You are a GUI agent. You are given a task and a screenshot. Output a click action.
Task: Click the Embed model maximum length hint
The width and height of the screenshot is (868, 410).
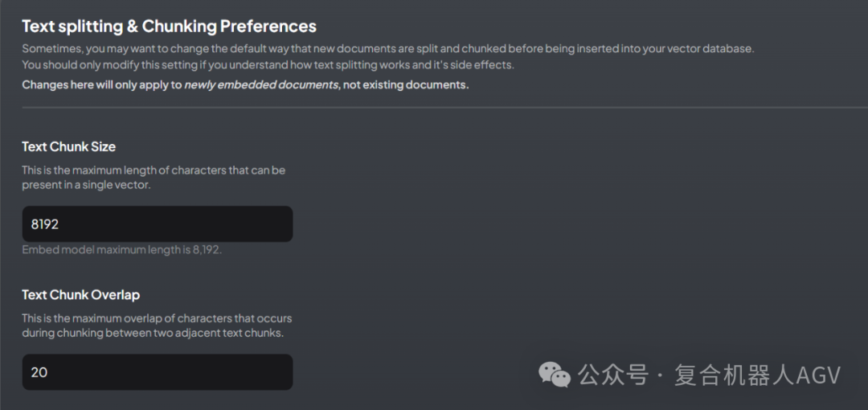[x=121, y=249]
